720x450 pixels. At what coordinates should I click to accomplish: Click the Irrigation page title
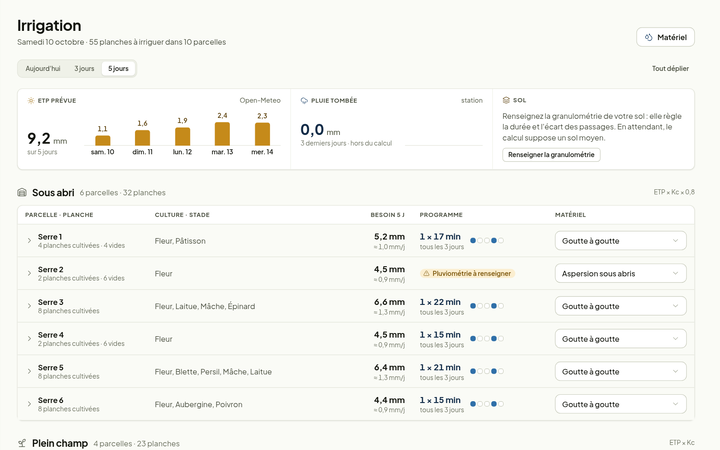tap(49, 25)
